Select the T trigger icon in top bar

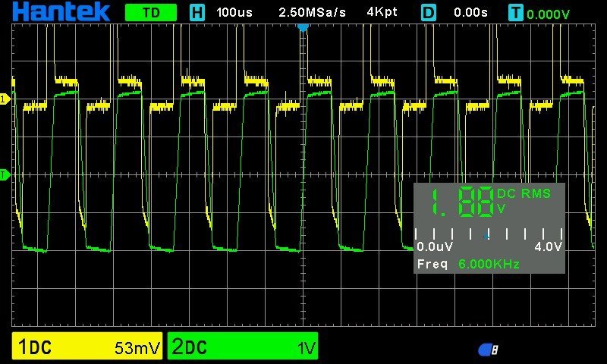pyautogui.click(x=516, y=13)
